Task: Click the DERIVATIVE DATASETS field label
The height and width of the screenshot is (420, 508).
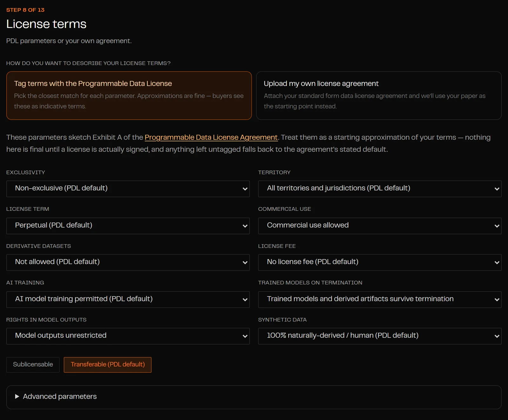Action: [39, 246]
